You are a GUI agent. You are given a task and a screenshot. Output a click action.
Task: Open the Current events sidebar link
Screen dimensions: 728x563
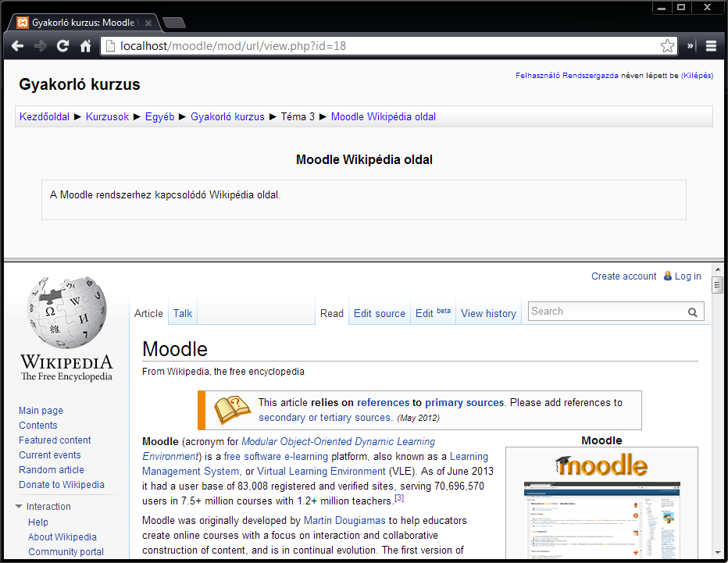(50, 455)
